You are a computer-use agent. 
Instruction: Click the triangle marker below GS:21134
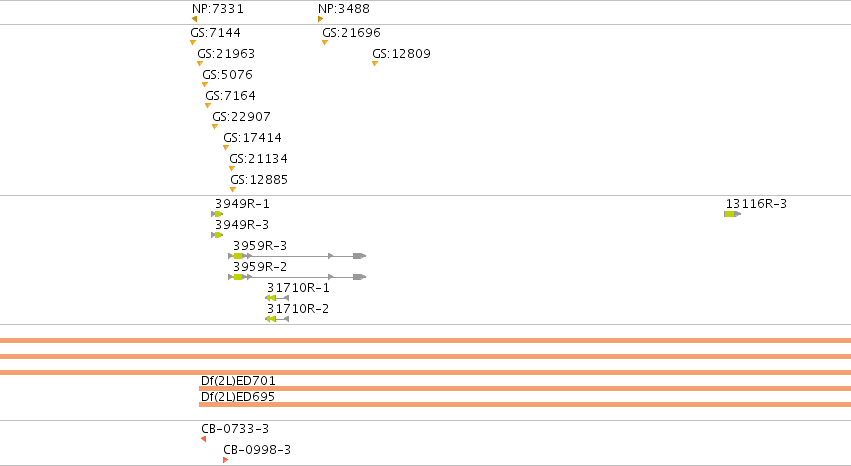232,168
